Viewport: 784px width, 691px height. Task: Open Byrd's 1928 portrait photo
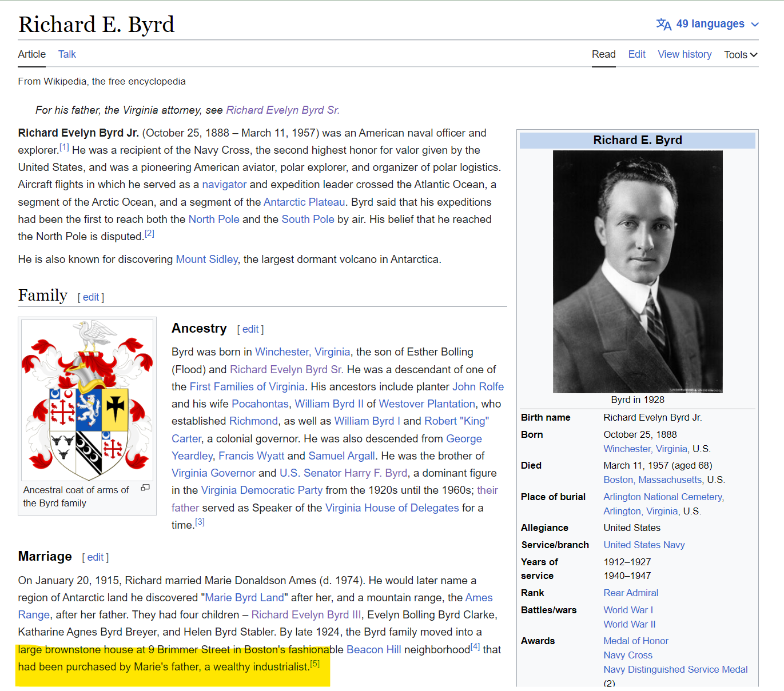coord(638,271)
